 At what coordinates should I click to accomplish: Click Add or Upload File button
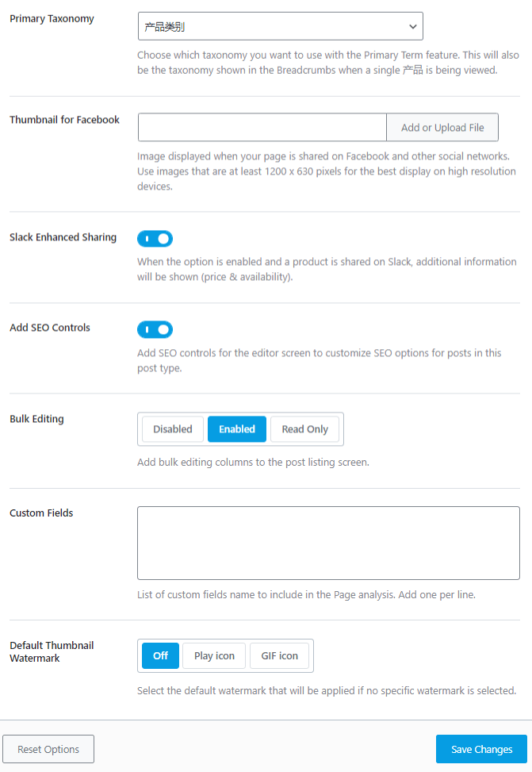pos(442,128)
